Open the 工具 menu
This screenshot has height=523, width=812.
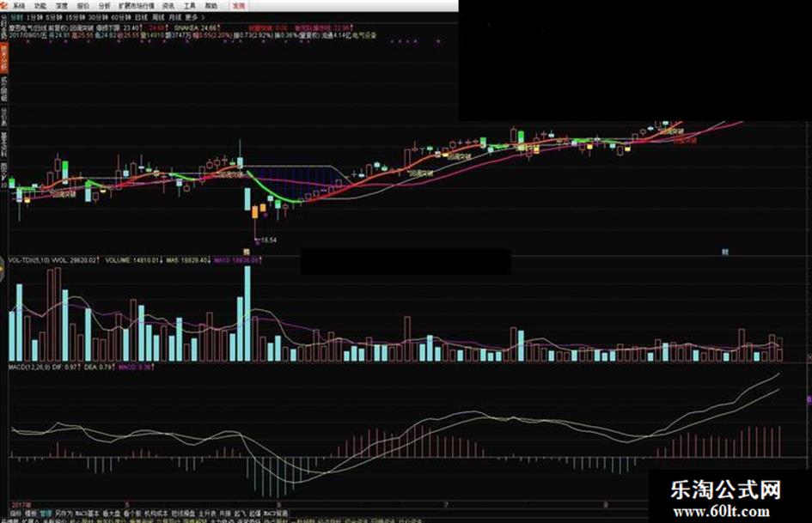[x=190, y=6]
